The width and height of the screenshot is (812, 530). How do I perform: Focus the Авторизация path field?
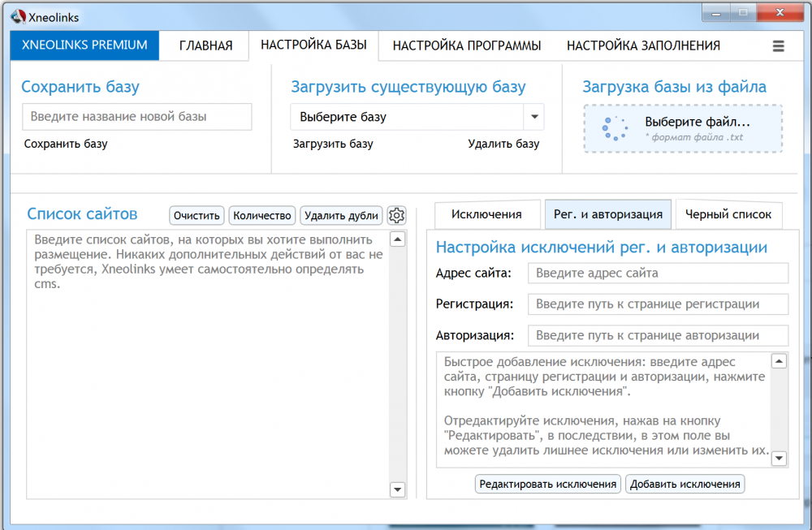659,335
